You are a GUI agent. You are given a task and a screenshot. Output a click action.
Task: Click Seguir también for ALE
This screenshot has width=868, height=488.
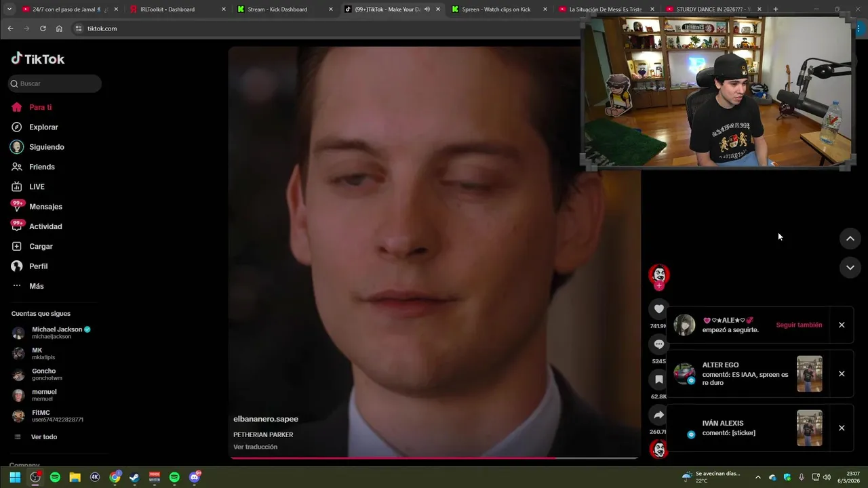[799, 325]
